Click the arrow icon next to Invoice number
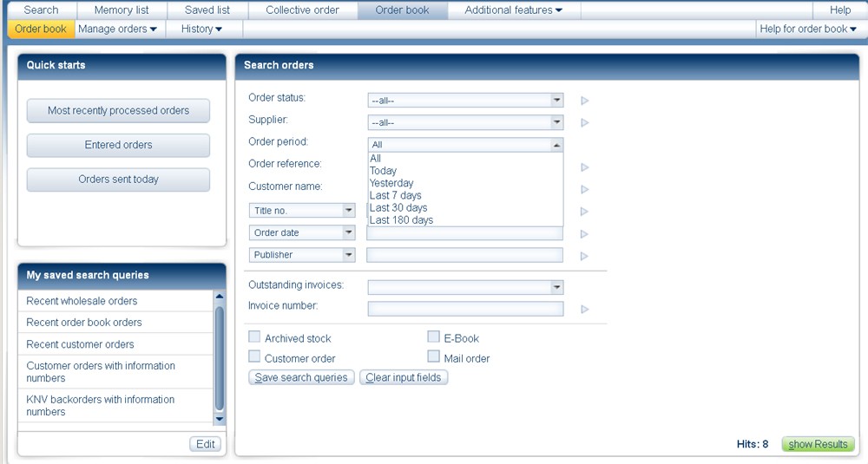This screenshot has height=464, width=868. (x=585, y=309)
